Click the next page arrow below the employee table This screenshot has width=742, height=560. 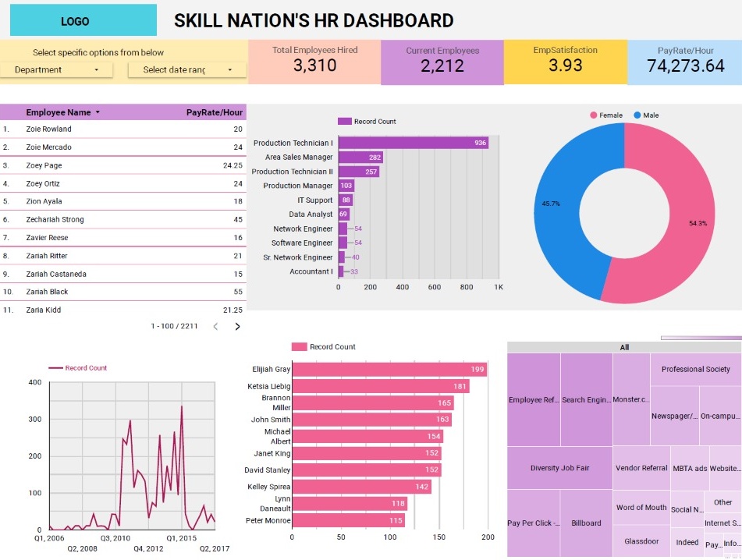[x=238, y=327]
